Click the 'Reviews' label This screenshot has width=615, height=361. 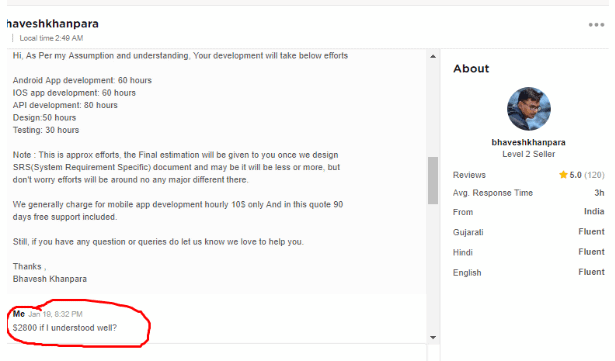[x=469, y=175]
